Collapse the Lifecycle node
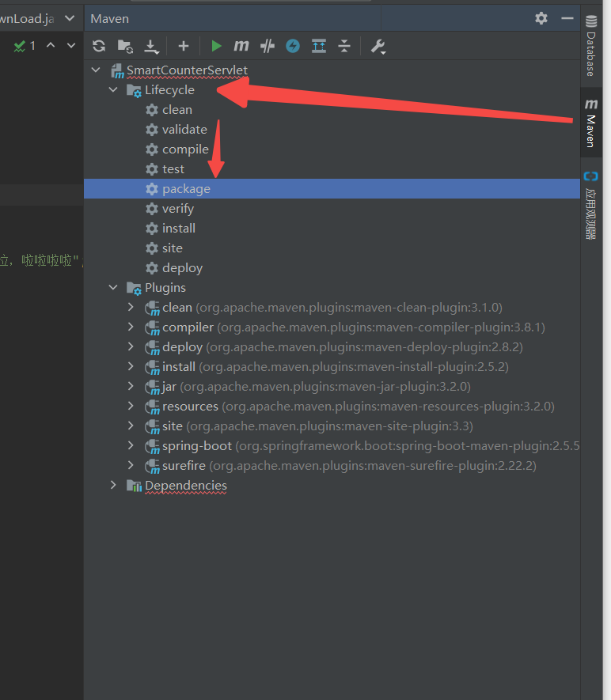The image size is (611, 700). [113, 89]
